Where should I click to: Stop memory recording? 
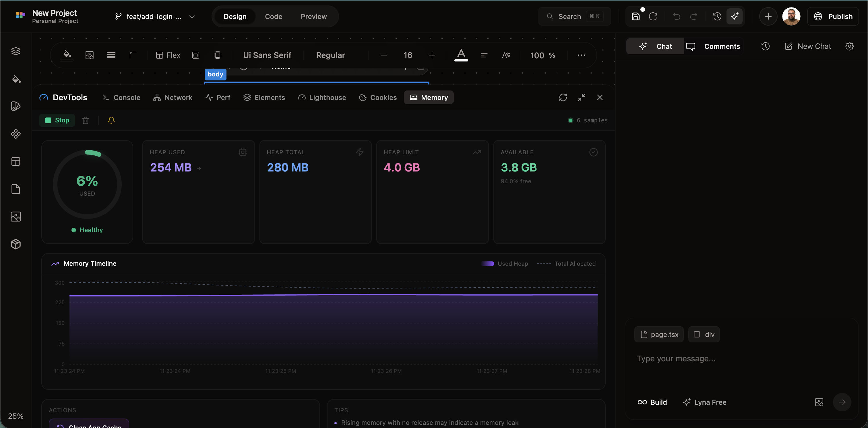(x=57, y=120)
